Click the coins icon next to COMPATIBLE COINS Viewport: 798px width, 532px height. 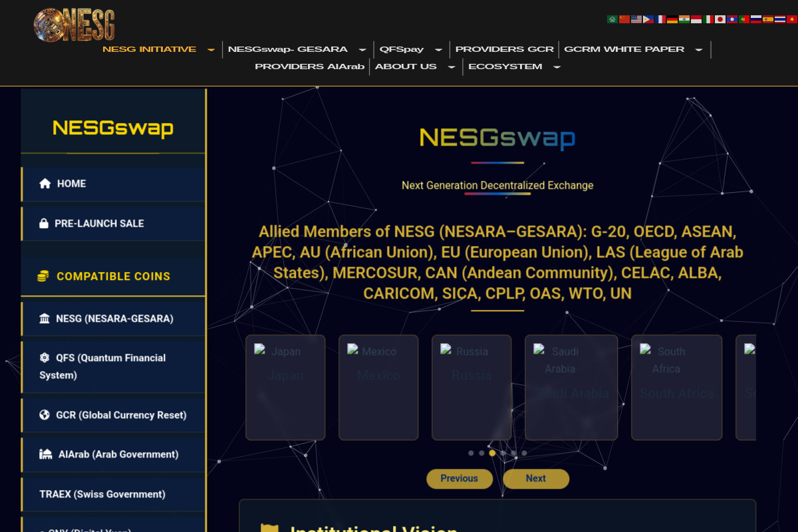pos(43,275)
